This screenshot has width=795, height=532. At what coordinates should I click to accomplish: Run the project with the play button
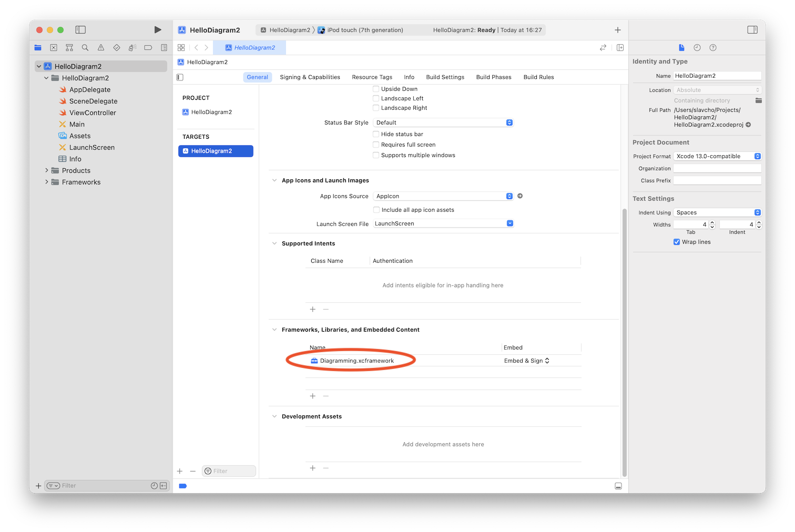(157, 30)
